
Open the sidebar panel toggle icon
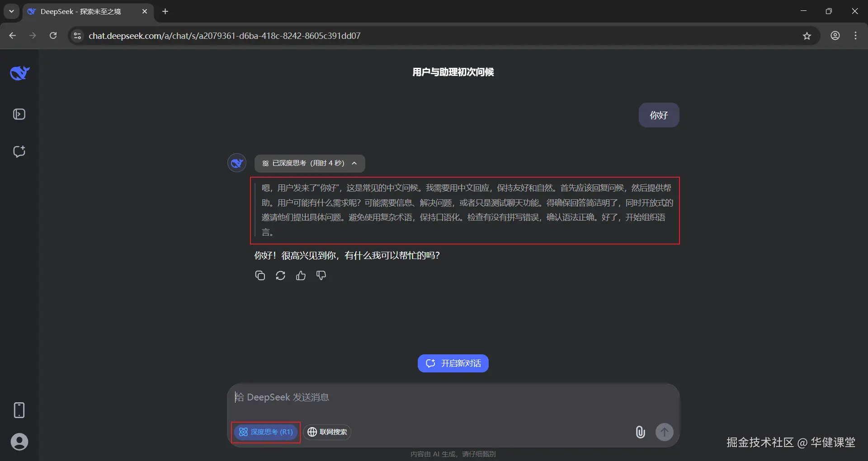19,114
